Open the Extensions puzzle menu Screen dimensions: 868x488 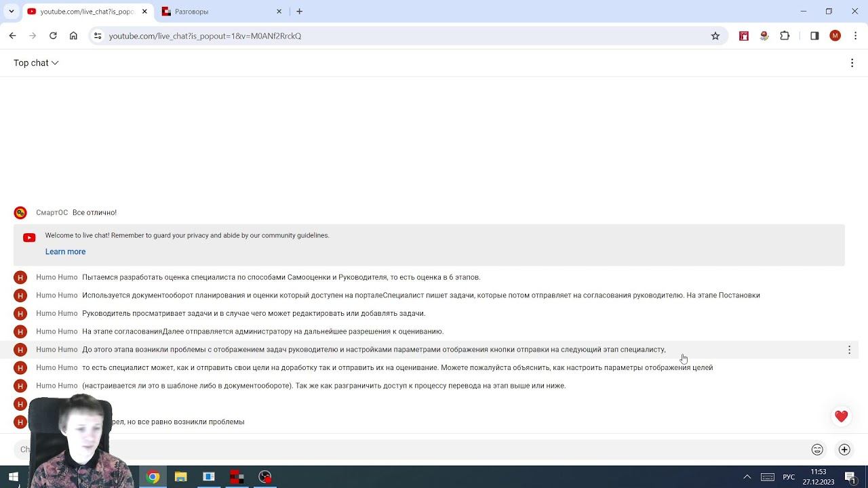click(x=785, y=36)
